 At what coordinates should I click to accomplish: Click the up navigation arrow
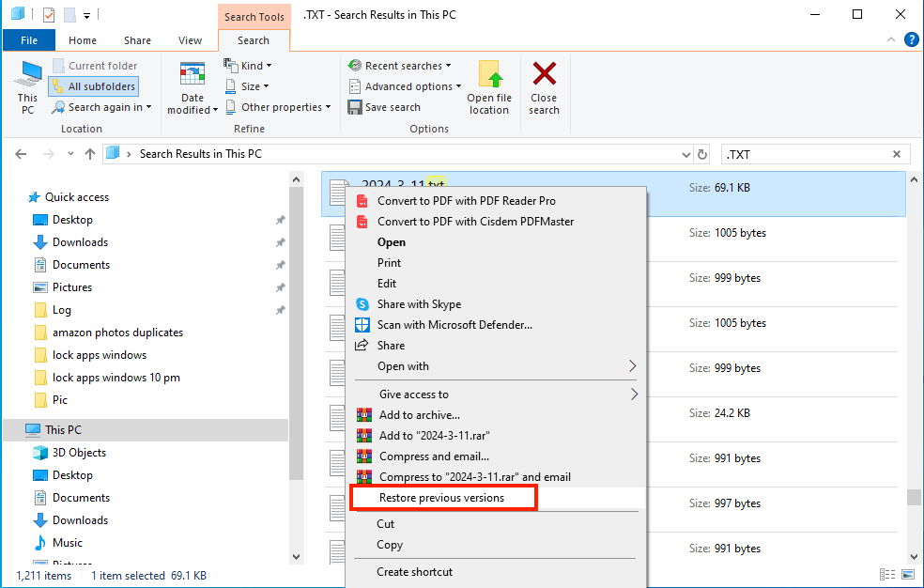[90, 153]
